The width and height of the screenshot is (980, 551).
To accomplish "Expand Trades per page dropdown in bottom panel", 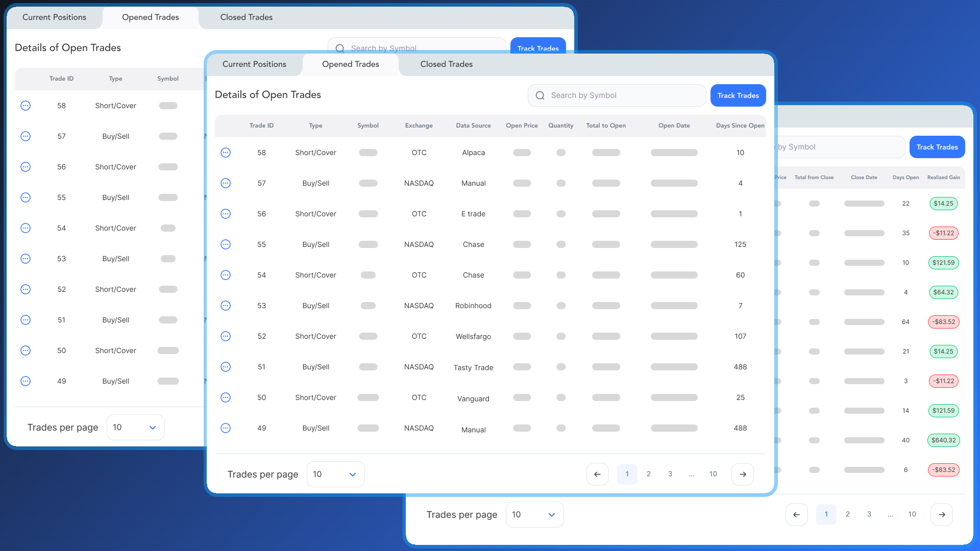I will [x=534, y=514].
